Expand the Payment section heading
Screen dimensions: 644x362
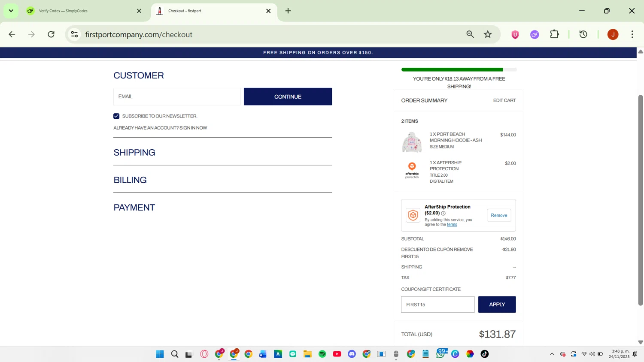(x=134, y=208)
